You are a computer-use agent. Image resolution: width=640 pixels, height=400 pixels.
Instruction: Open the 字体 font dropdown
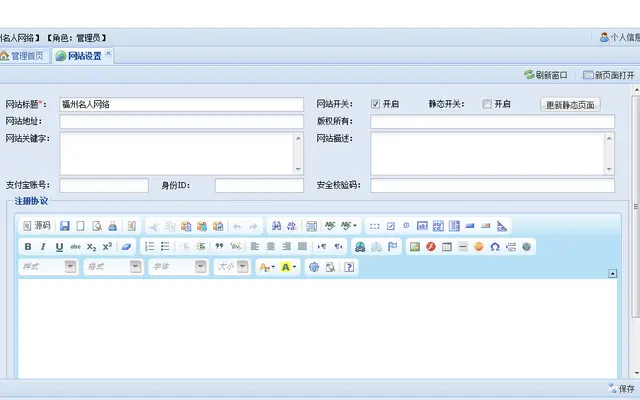[x=178, y=267]
